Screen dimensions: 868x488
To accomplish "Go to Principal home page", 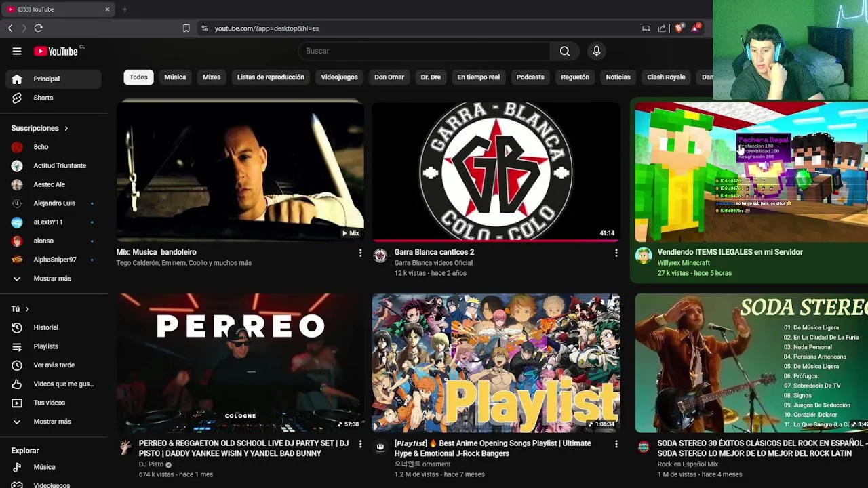I will pyautogui.click(x=54, y=79).
